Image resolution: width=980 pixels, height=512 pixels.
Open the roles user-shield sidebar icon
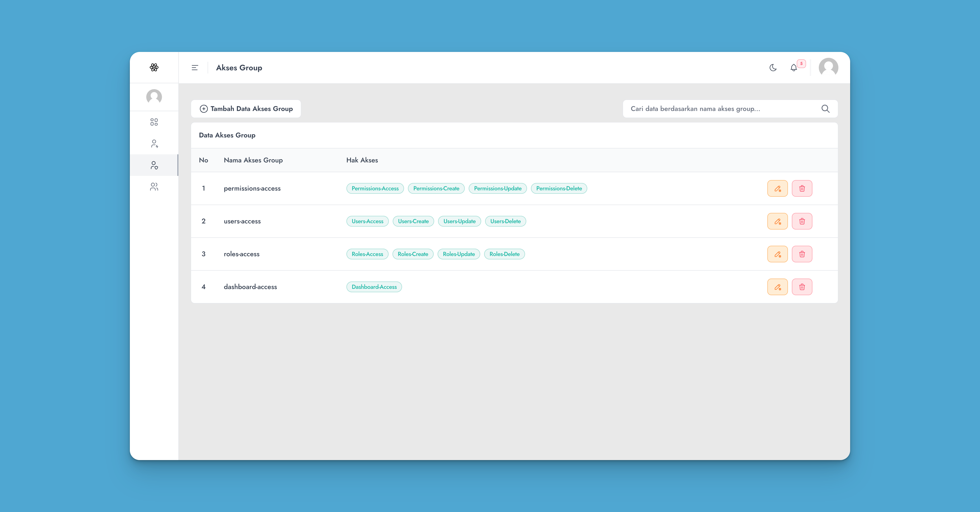click(x=154, y=165)
